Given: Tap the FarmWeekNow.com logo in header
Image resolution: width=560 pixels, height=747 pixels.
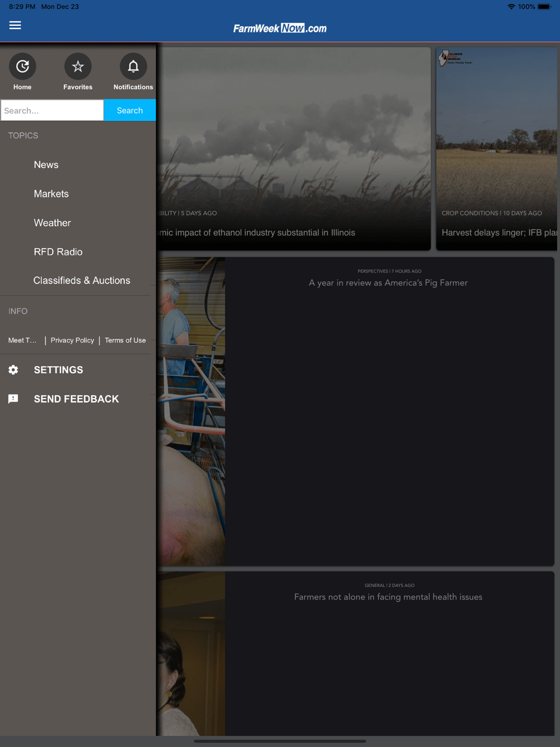Looking at the screenshot, I should (280, 28).
